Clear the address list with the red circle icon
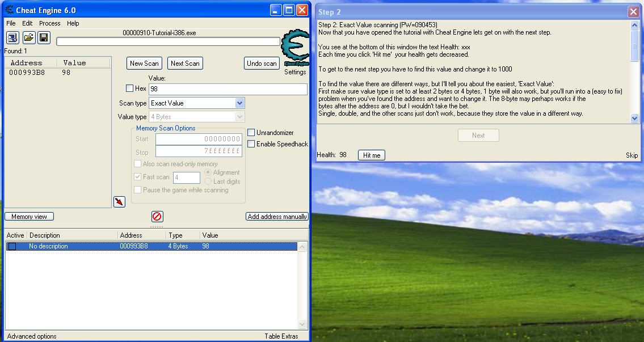The image size is (644, 342). (157, 216)
